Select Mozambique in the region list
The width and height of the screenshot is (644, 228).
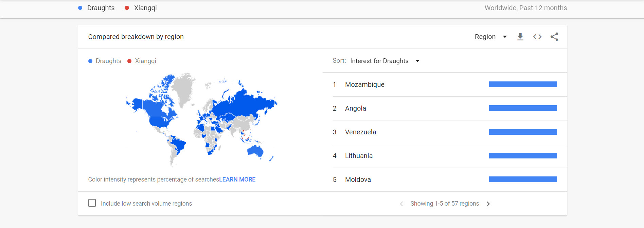364,84
